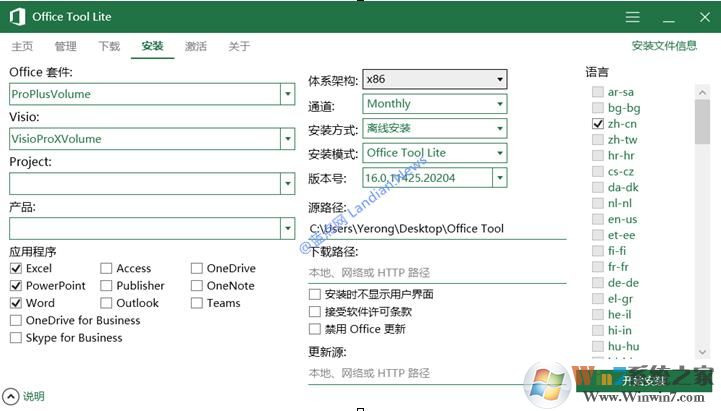This screenshot has height=411, width=721.
Task: Expand the Office 套件 ProPlusVolume dropdown
Action: pos(288,94)
